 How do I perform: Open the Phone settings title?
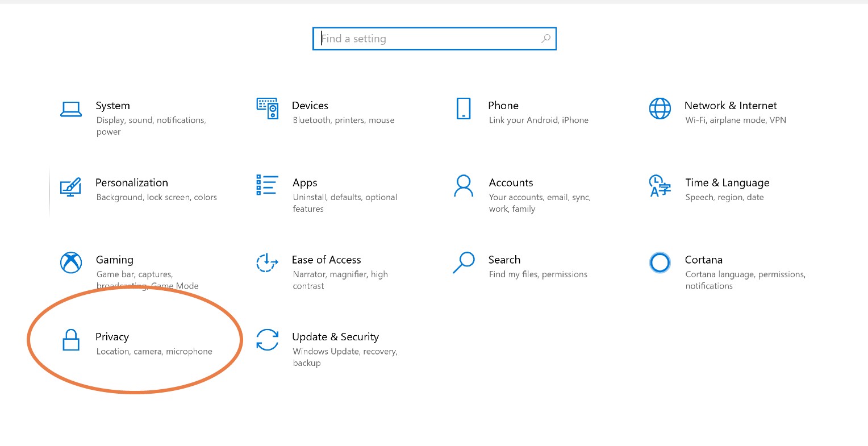pyautogui.click(x=503, y=106)
